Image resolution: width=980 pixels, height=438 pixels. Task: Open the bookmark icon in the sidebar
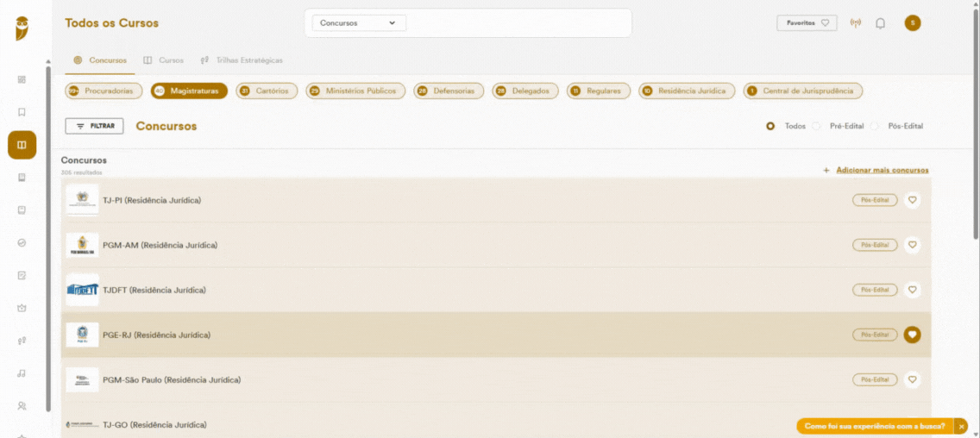(x=22, y=112)
